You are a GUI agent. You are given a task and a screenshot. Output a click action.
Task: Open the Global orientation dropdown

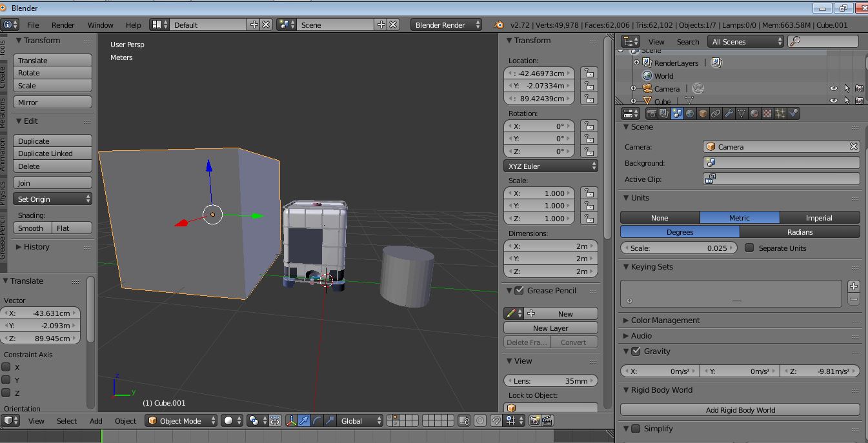tap(359, 420)
